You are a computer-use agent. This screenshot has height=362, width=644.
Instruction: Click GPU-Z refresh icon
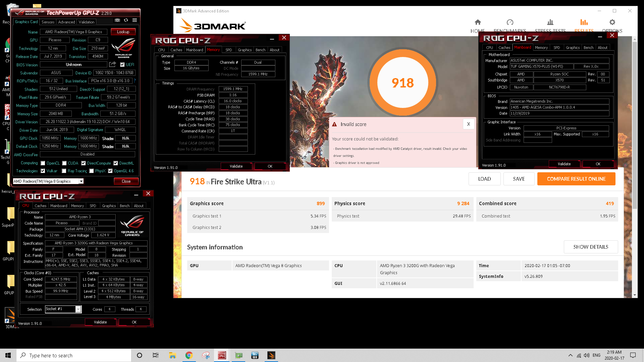coord(126,20)
